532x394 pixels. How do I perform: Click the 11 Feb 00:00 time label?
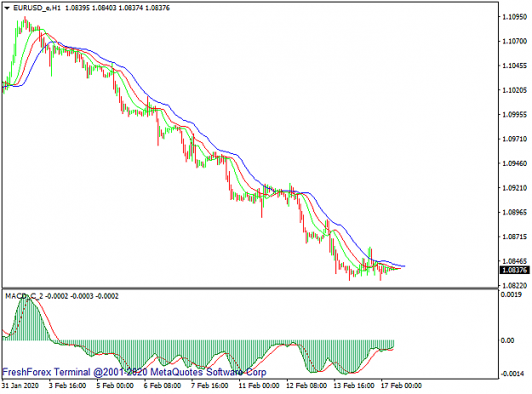click(259, 385)
